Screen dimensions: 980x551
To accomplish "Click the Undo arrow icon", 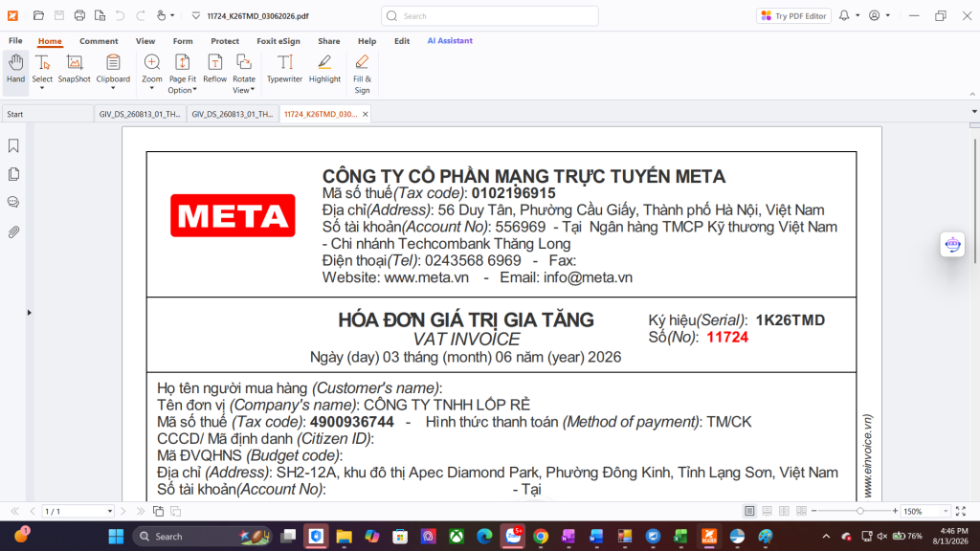I will click(120, 15).
